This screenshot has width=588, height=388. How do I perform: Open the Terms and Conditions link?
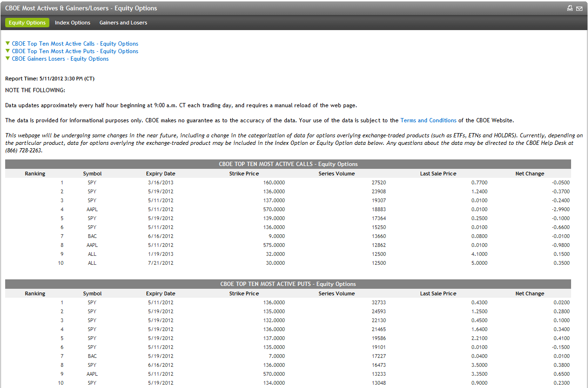(428, 120)
